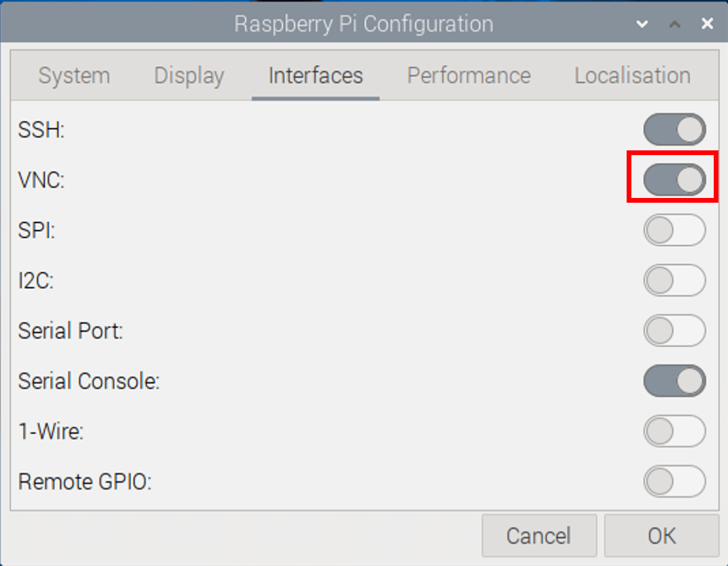Open the Localisation tab

(632, 76)
